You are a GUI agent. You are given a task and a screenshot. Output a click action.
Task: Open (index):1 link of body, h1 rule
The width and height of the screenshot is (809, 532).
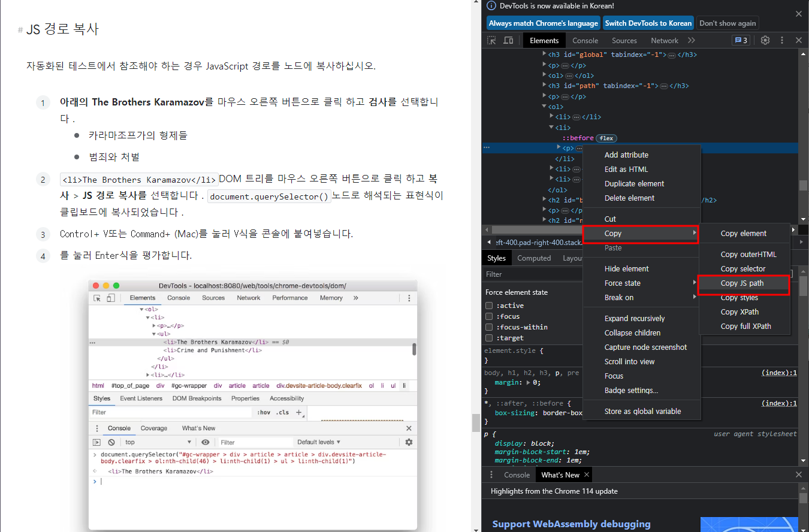point(779,373)
